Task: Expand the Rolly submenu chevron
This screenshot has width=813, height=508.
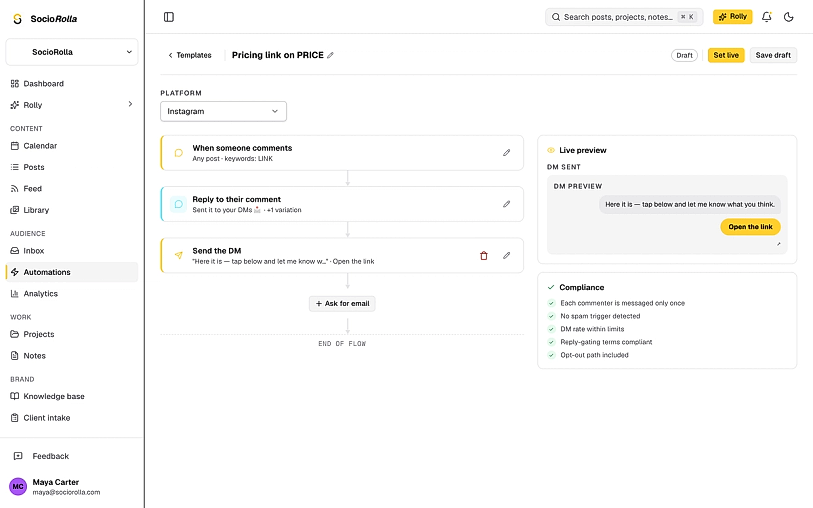Action: tap(130, 104)
